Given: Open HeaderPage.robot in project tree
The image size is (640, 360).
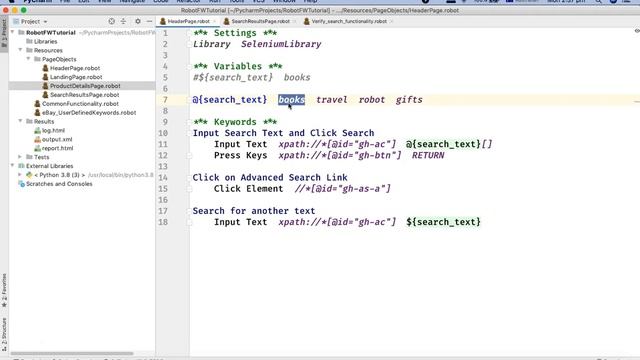Looking at the screenshot, I should [x=75, y=68].
